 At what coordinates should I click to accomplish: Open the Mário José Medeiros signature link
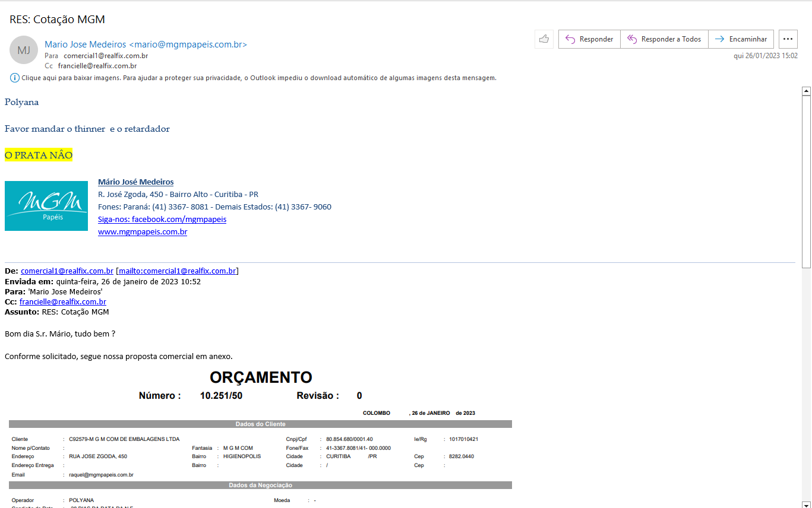point(135,182)
